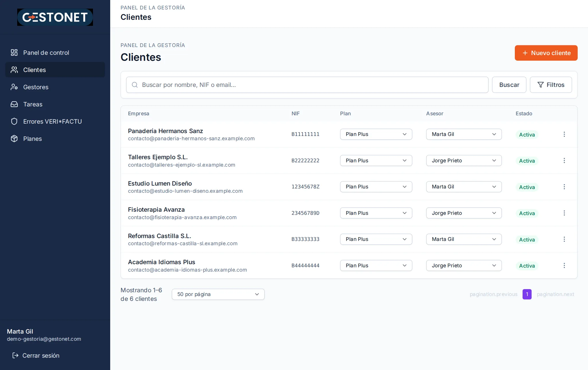Click the Nuevo cliente button

pyautogui.click(x=546, y=53)
